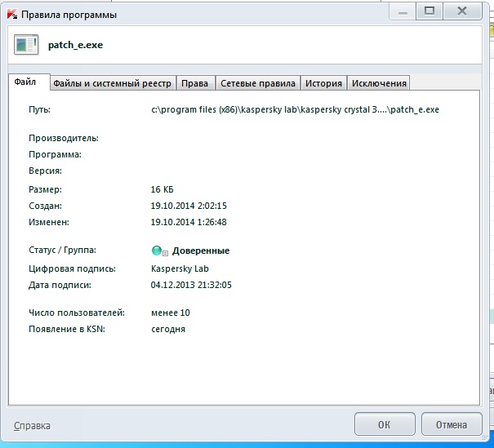Viewport: 494px width, 448px height.
Task: Click the Отмена button
Action: click(x=451, y=425)
